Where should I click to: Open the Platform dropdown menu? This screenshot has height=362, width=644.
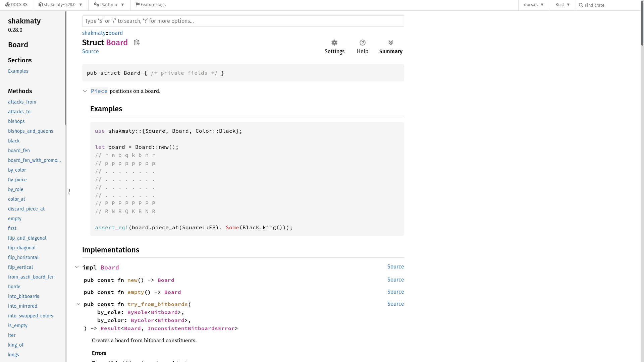[x=109, y=5]
